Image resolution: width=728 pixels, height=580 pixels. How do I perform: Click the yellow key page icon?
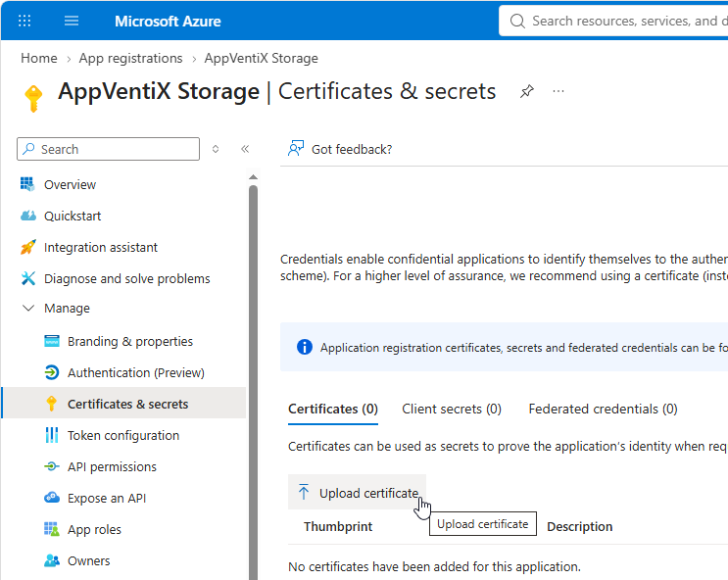33,98
